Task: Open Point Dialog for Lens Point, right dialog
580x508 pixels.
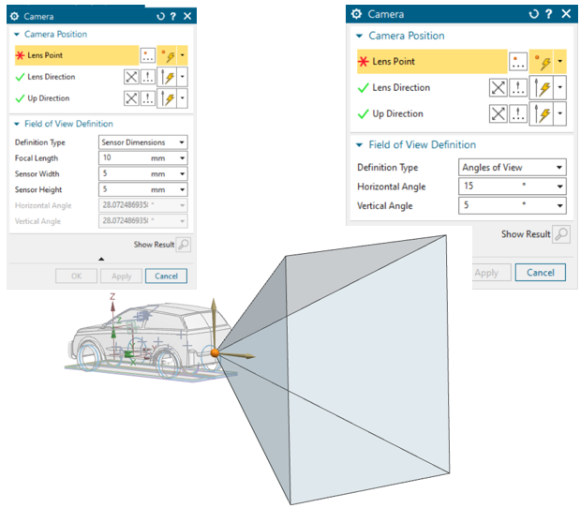Action: point(518,61)
